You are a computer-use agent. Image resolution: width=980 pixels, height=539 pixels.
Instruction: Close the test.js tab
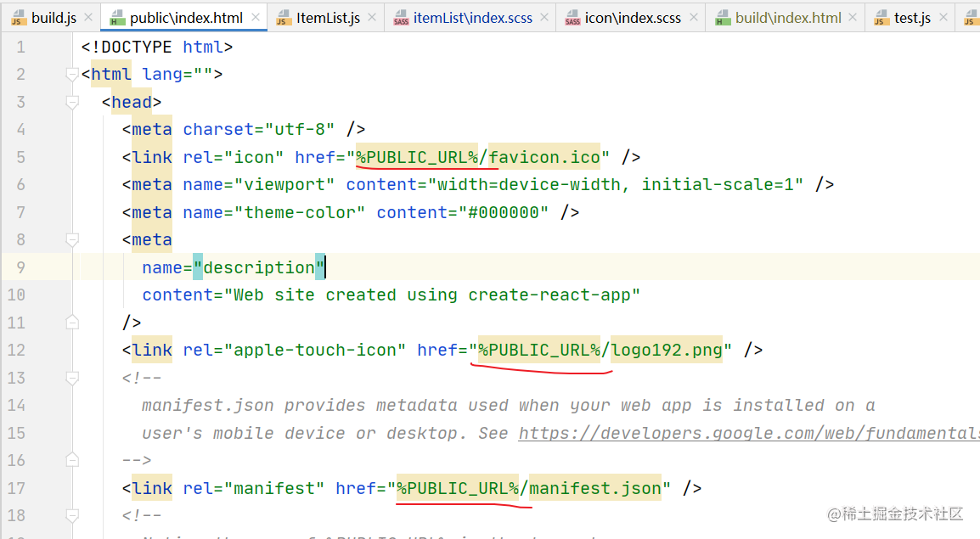pyautogui.click(x=943, y=18)
